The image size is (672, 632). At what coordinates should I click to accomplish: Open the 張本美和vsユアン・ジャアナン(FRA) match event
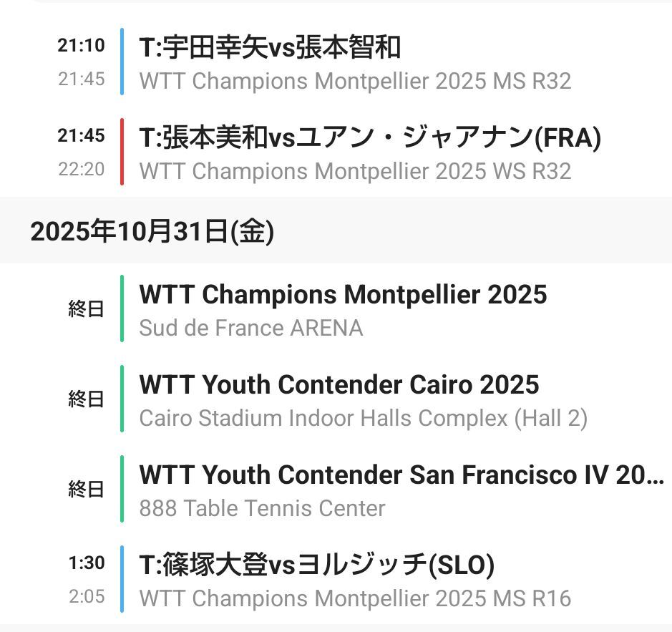[369, 138]
